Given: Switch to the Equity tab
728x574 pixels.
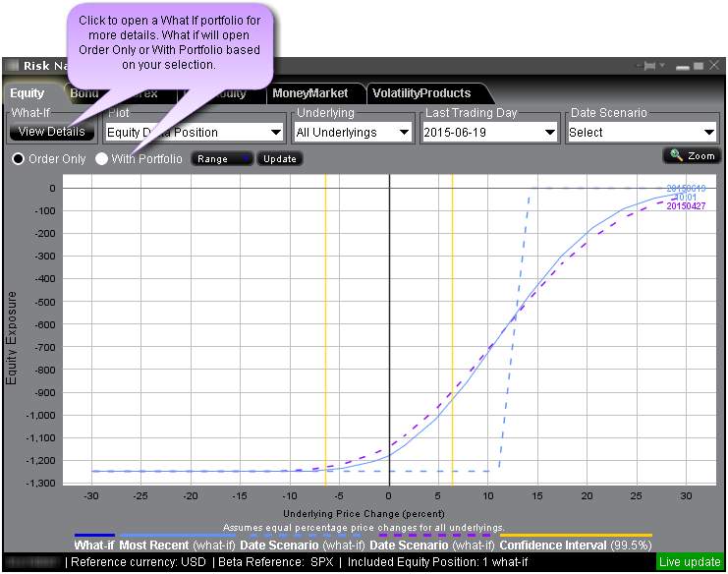Looking at the screenshot, I should pyautogui.click(x=28, y=93).
